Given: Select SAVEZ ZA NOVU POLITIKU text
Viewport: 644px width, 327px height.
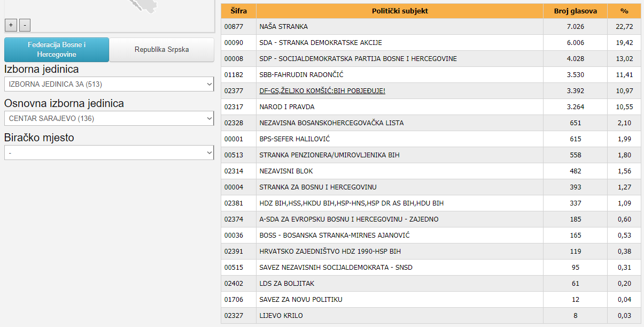Looking at the screenshot, I should [301, 300].
